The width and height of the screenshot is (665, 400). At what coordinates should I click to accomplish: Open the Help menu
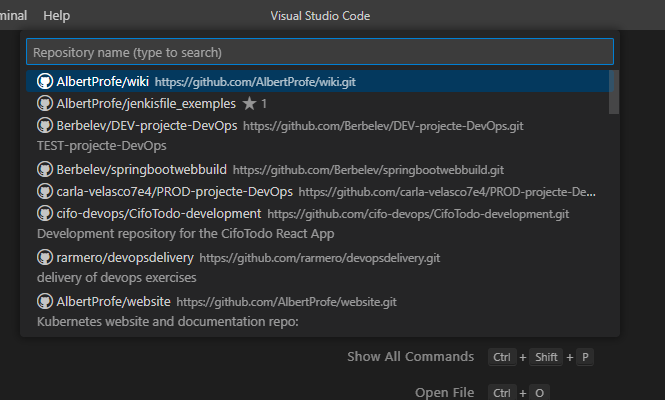point(57,16)
